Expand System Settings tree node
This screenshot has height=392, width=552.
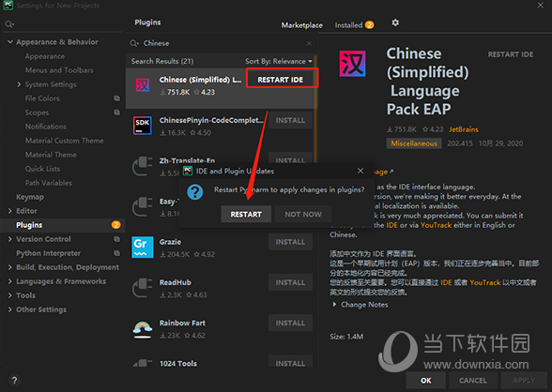[19, 84]
